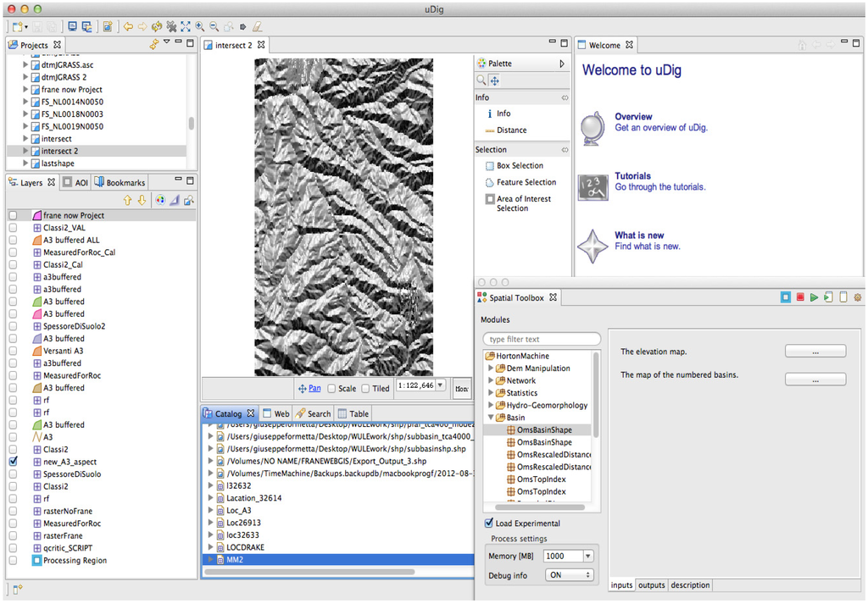Expand the lastshape project tree item
This screenshot has width=868, height=604.
pyautogui.click(x=25, y=163)
